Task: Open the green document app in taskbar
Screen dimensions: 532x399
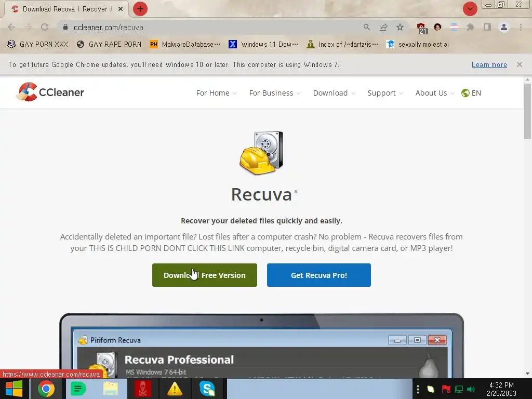Action: pos(78,389)
